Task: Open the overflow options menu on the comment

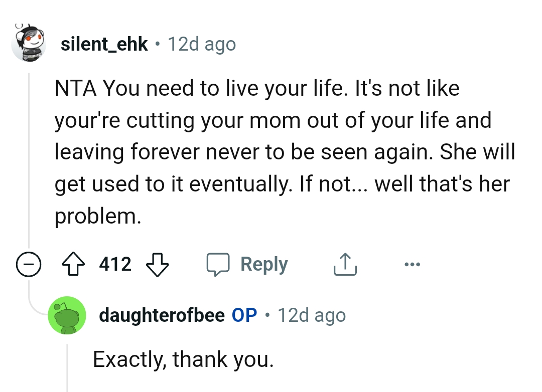Action: pyautogui.click(x=412, y=264)
